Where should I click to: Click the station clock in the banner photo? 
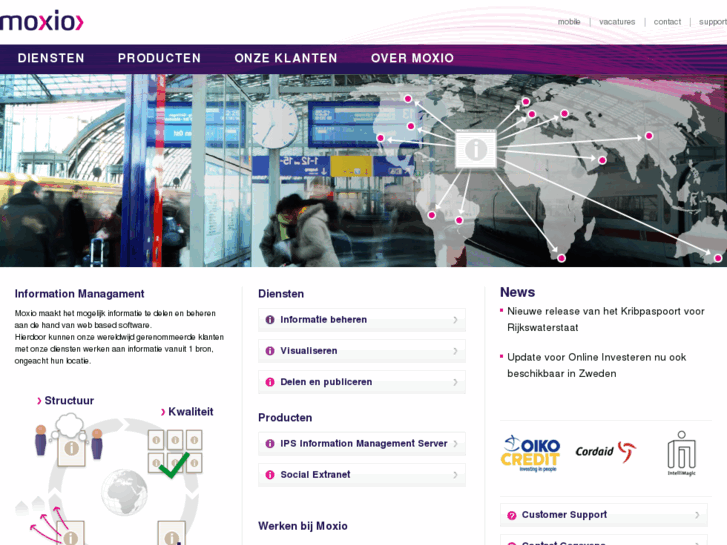point(275,123)
